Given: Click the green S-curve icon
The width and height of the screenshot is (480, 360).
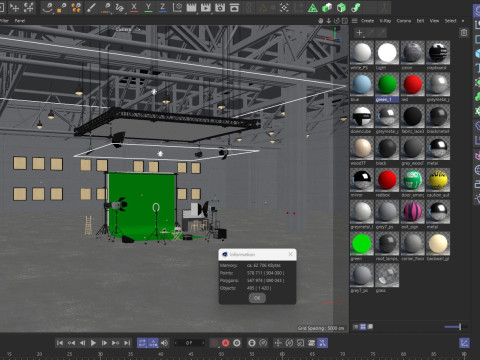Looking at the screenshot, I should point(356,8).
